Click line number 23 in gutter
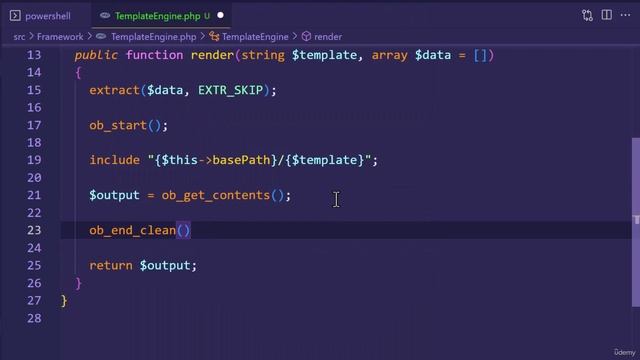The width and height of the screenshot is (640, 360). coord(34,230)
